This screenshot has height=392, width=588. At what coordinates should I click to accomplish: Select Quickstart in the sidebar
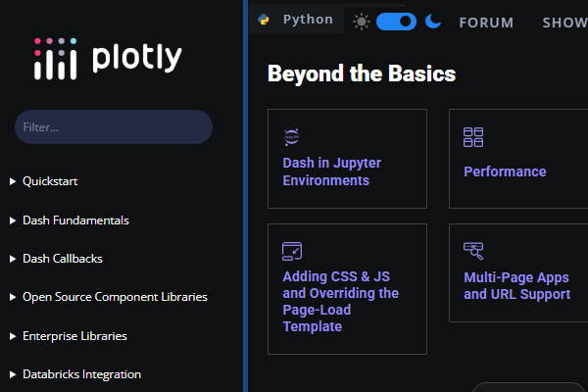[50, 181]
